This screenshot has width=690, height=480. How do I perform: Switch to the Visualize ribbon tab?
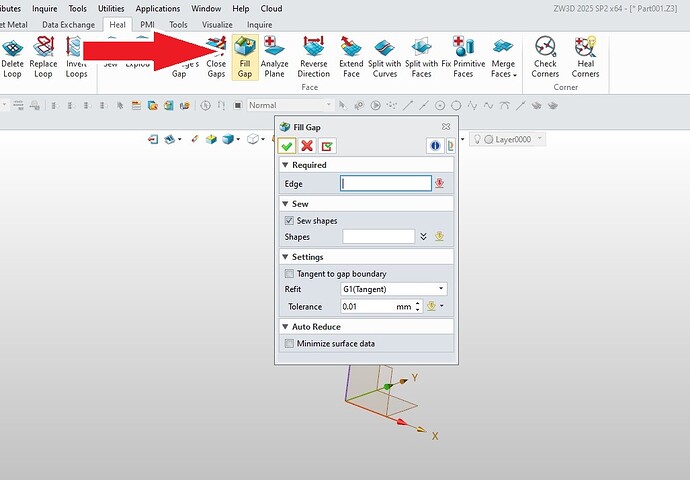[215, 24]
